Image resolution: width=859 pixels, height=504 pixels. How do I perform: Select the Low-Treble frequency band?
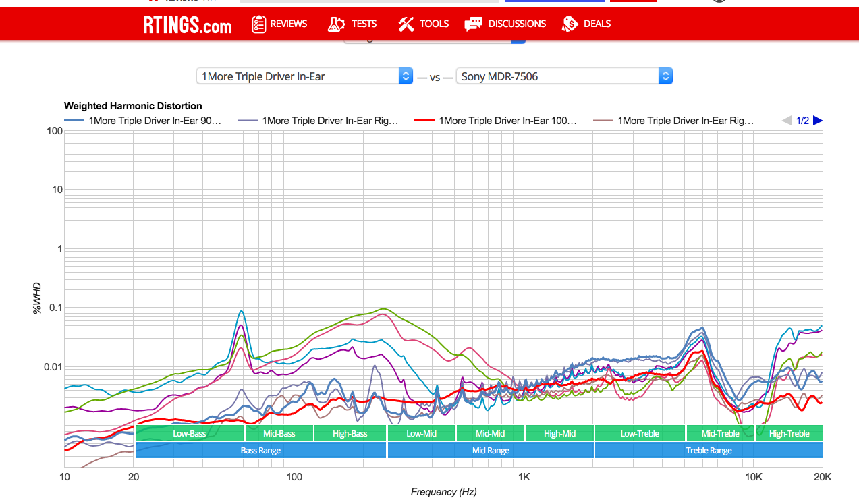(x=640, y=433)
